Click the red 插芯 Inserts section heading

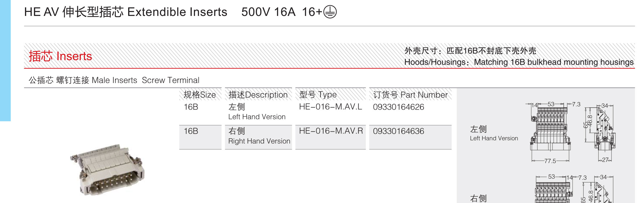coord(60,56)
